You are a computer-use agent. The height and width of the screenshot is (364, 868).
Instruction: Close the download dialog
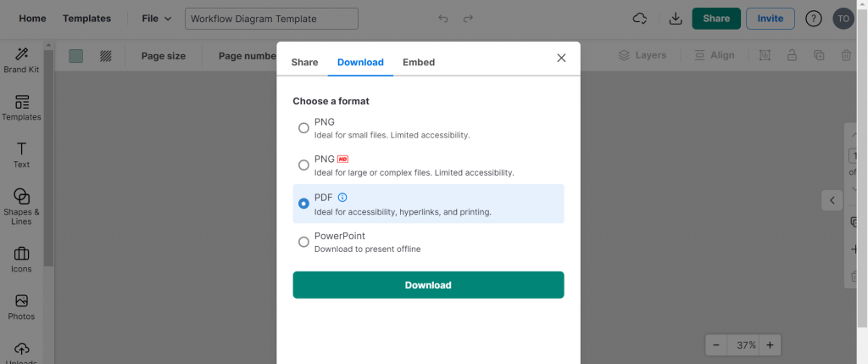[561, 58]
